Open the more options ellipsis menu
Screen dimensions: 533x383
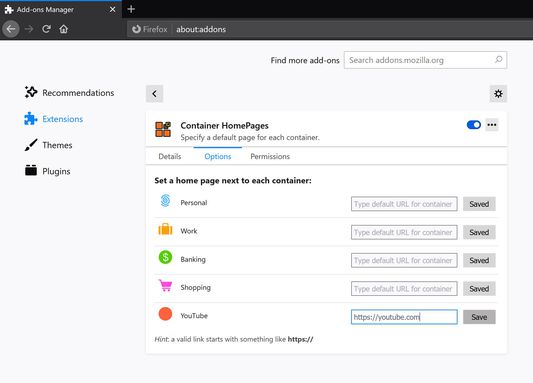point(492,125)
